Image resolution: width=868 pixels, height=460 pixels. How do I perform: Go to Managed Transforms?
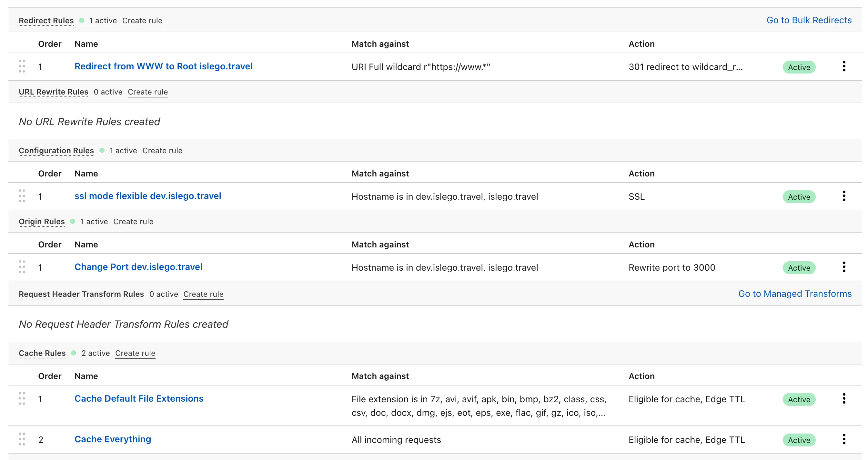795,294
